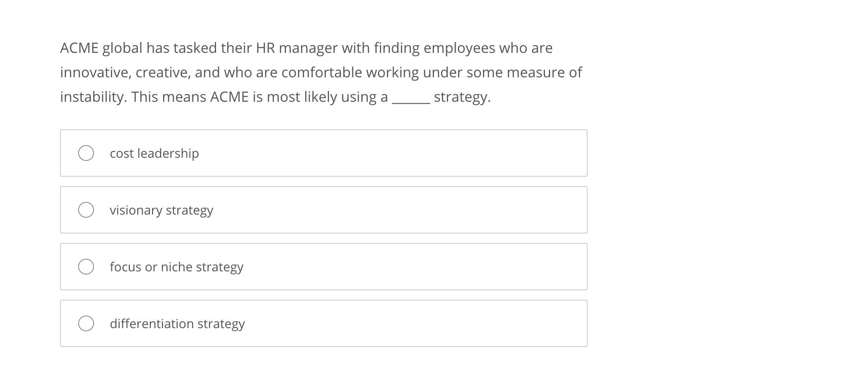Click the visionary strategy label text
868x366 pixels.
(x=161, y=210)
